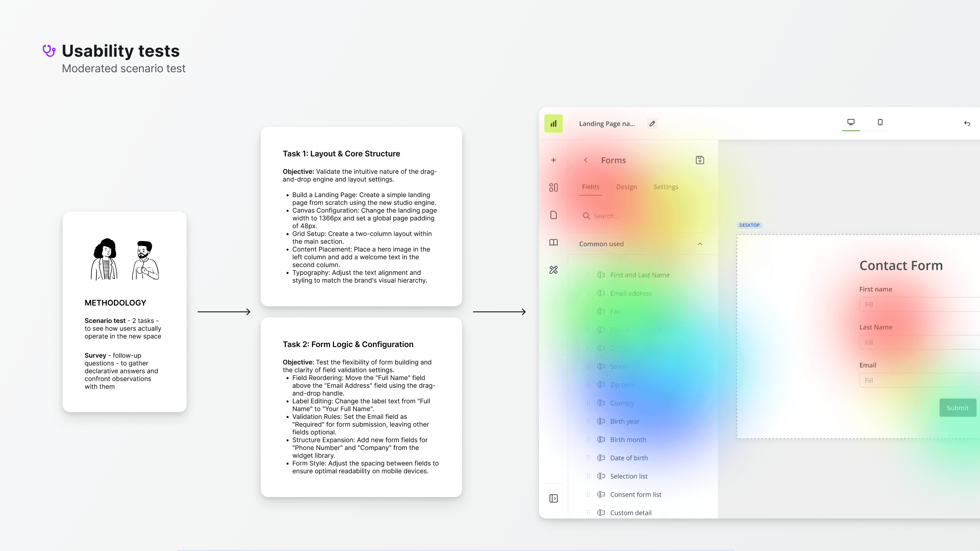Select the Fields tab
Image resolution: width=980 pixels, height=551 pixels.
tap(591, 187)
